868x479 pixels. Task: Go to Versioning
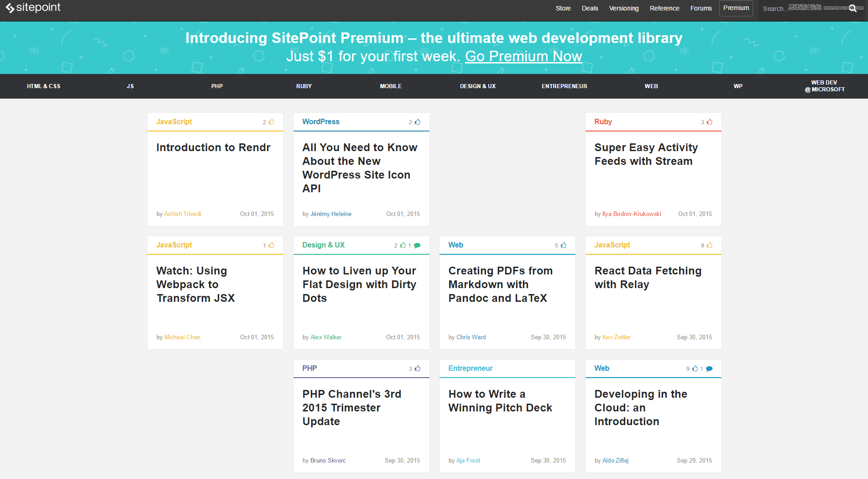(624, 8)
